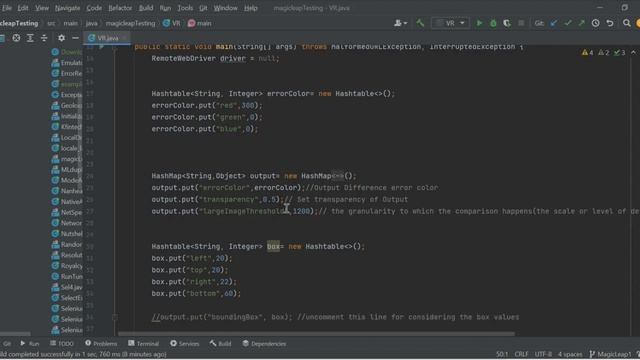Click the Select Opened File target icon
The width and height of the screenshot is (640, 360).
coord(16,38)
